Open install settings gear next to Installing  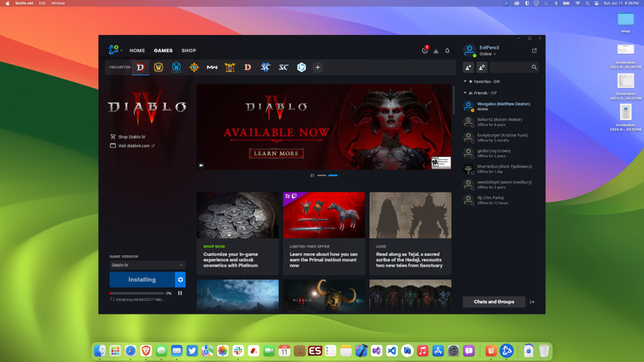(181, 279)
